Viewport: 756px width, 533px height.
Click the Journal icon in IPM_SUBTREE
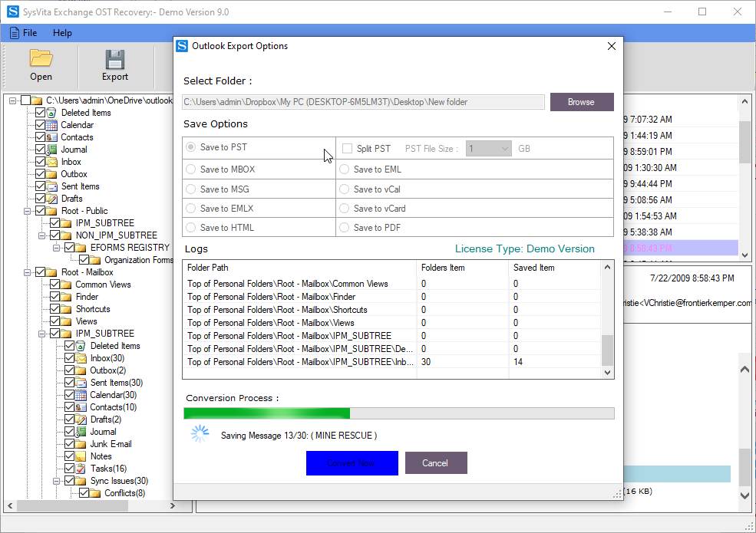[x=81, y=432]
